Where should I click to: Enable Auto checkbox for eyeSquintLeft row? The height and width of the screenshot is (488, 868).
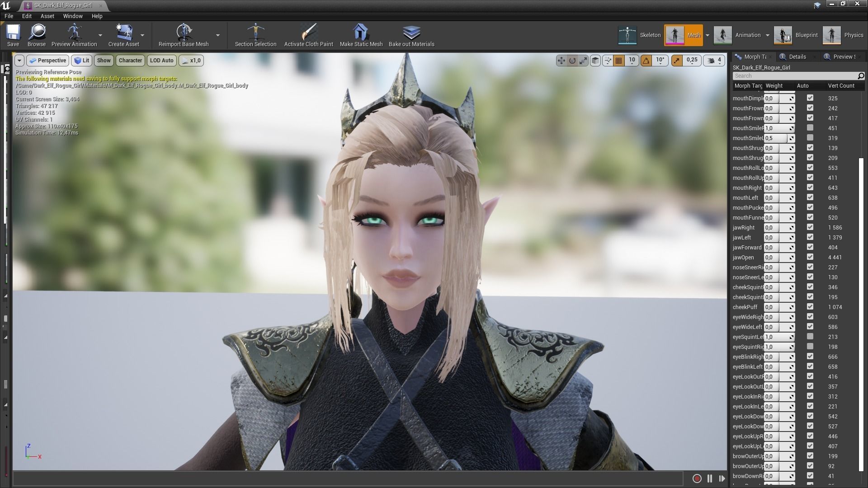810,337
